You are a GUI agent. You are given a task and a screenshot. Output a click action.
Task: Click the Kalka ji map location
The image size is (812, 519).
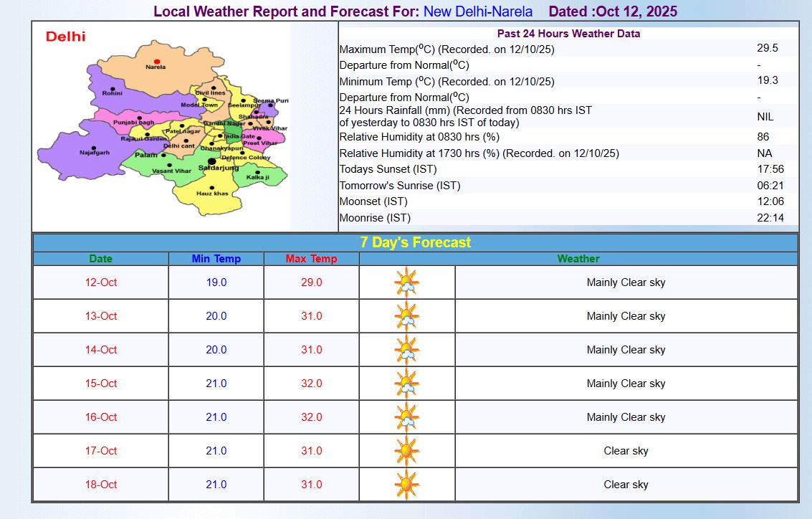click(x=257, y=176)
